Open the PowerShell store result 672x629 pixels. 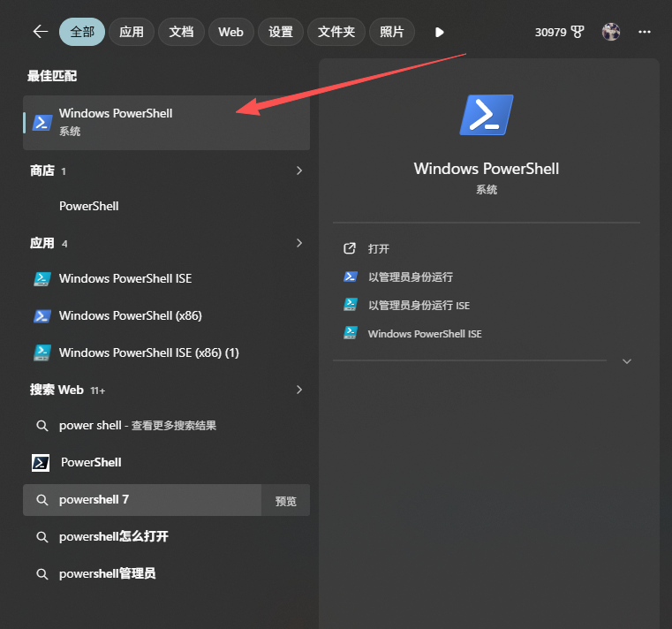coord(166,206)
